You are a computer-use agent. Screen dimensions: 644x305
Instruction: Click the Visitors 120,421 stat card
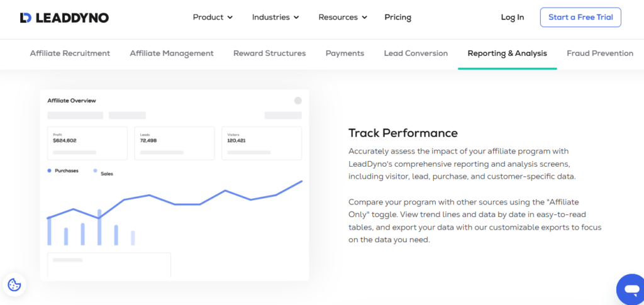coord(261,143)
